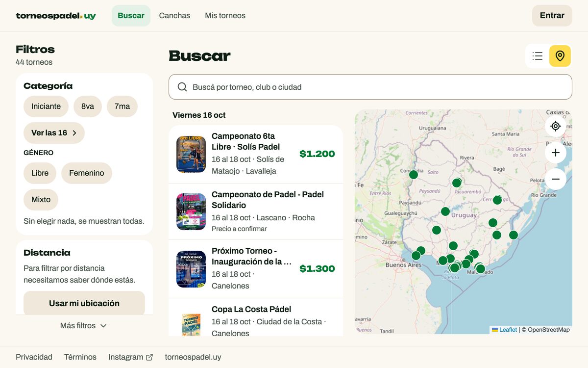
Task: Click the $1.200 price
Action: pyautogui.click(x=317, y=154)
